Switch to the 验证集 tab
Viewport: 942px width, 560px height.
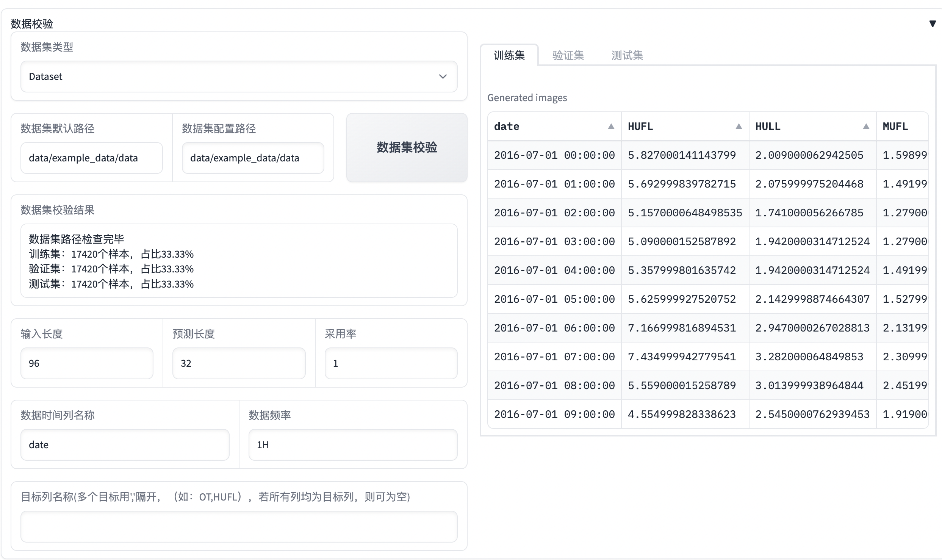point(568,55)
